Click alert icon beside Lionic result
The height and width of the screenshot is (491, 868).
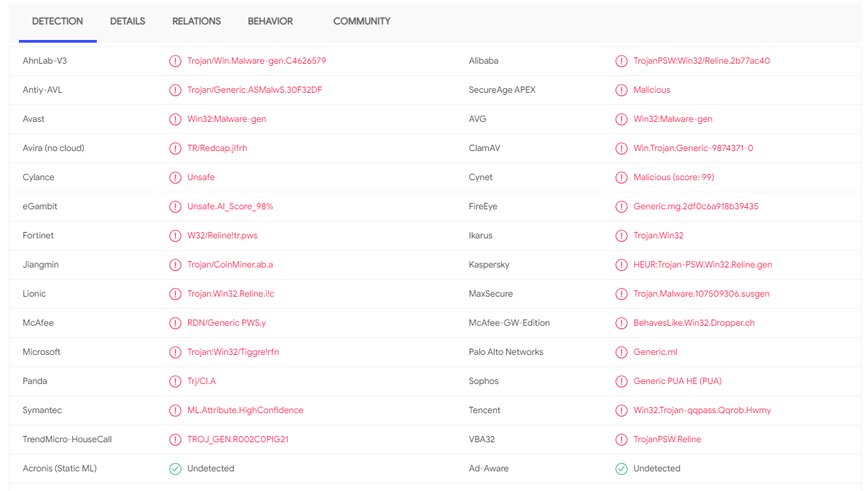click(175, 294)
